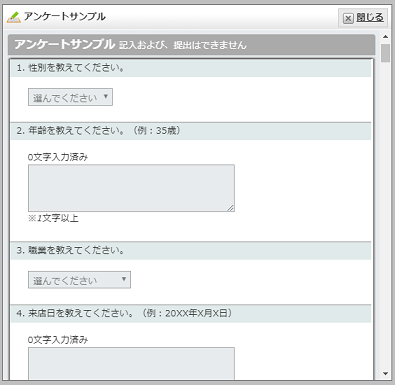Click the age textarea resize grip
This screenshot has width=395, height=385.
click(231, 208)
